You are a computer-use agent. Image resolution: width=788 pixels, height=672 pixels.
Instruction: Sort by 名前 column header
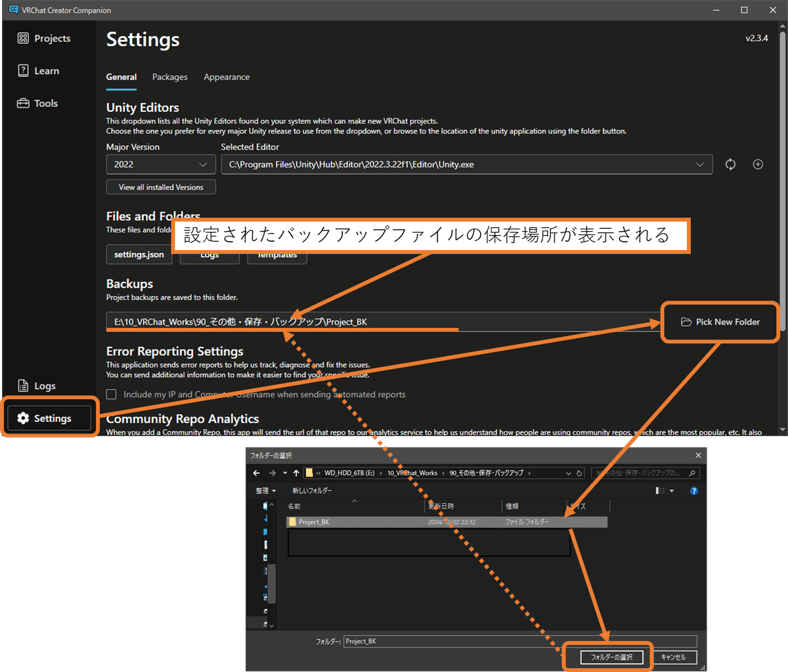(x=355, y=506)
